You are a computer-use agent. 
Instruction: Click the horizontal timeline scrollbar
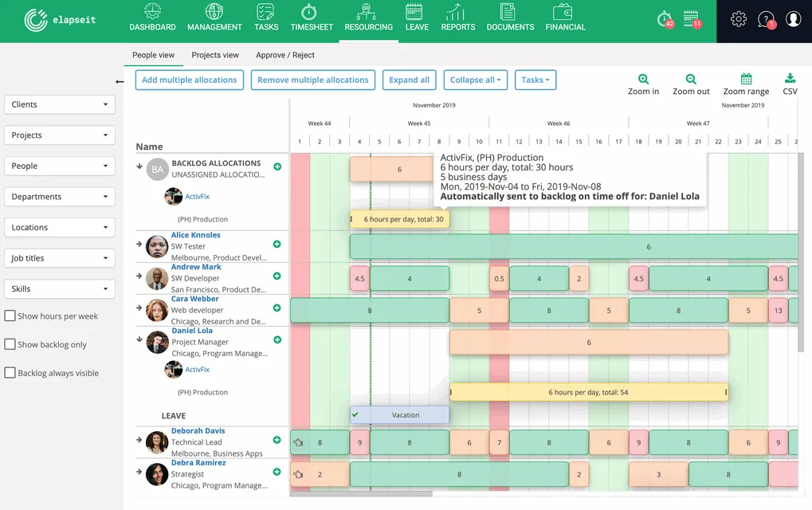361,494
